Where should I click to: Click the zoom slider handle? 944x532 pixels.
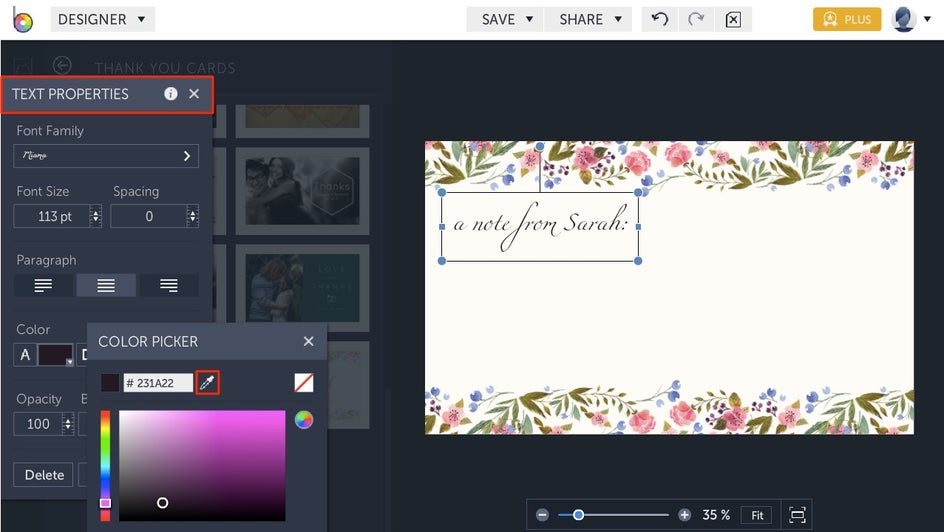pos(578,515)
